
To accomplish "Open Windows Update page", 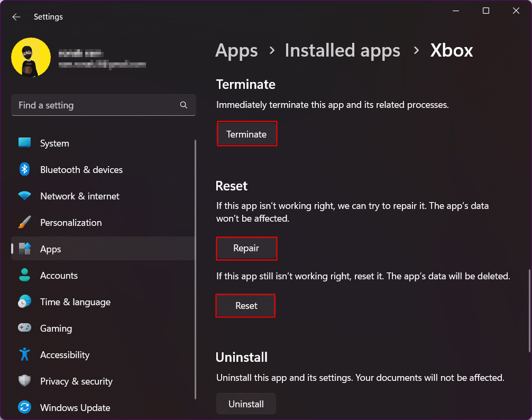I will point(103,407).
